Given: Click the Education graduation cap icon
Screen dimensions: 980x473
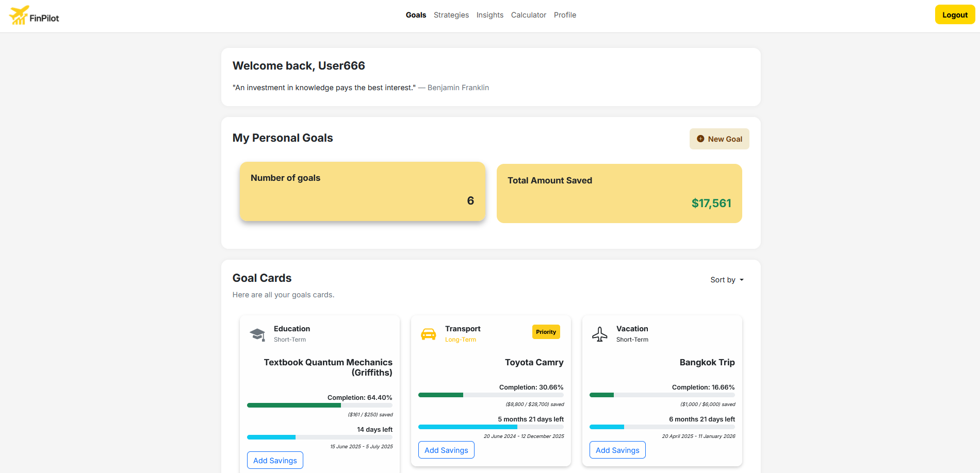Looking at the screenshot, I should pos(257,334).
